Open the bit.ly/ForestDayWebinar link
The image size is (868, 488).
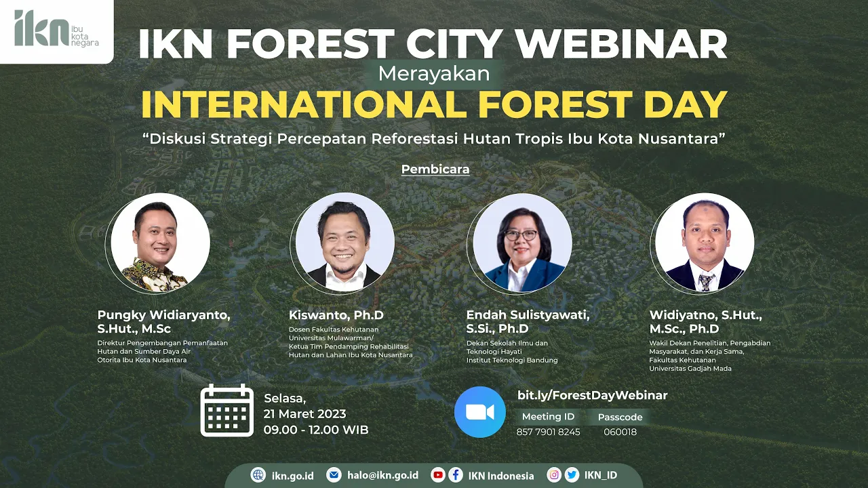tap(592, 395)
